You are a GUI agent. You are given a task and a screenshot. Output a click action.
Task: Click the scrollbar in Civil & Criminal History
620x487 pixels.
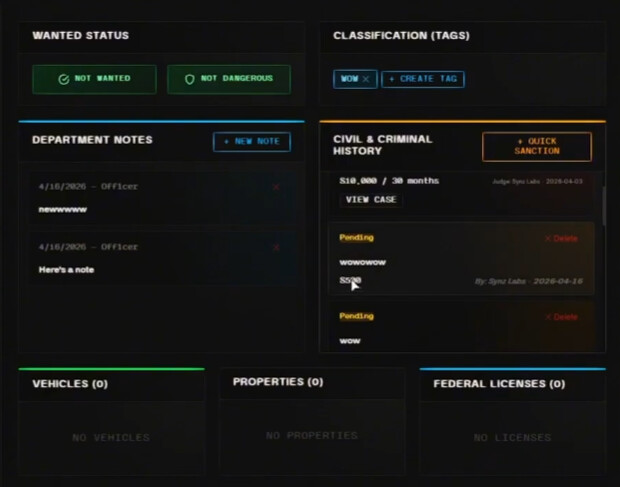pyautogui.click(x=604, y=206)
